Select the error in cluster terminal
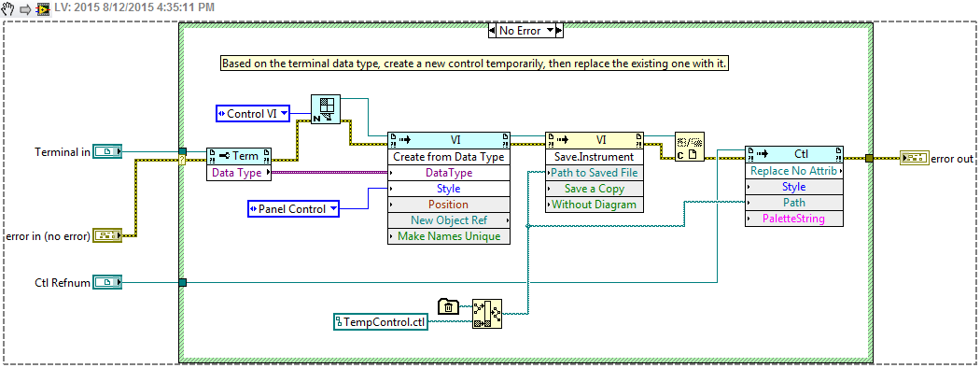Viewport: 980px width, 368px height. (107, 236)
